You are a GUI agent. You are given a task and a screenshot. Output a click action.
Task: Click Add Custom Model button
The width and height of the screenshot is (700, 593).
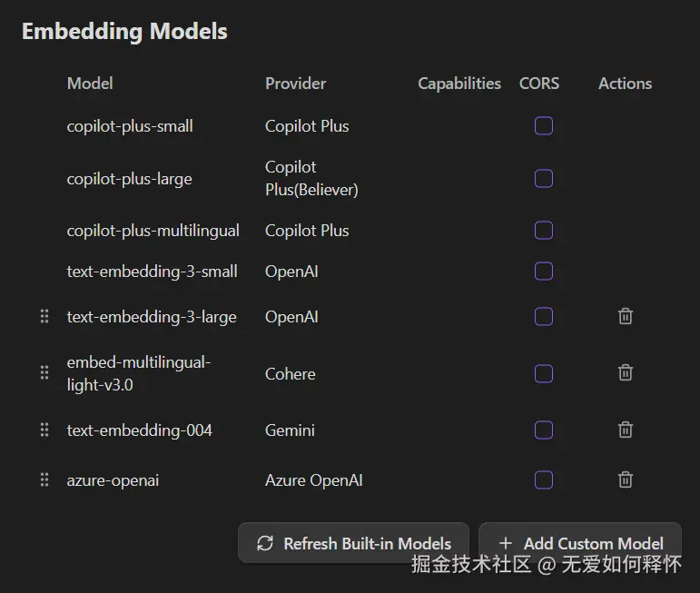click(x=580, y=543)
